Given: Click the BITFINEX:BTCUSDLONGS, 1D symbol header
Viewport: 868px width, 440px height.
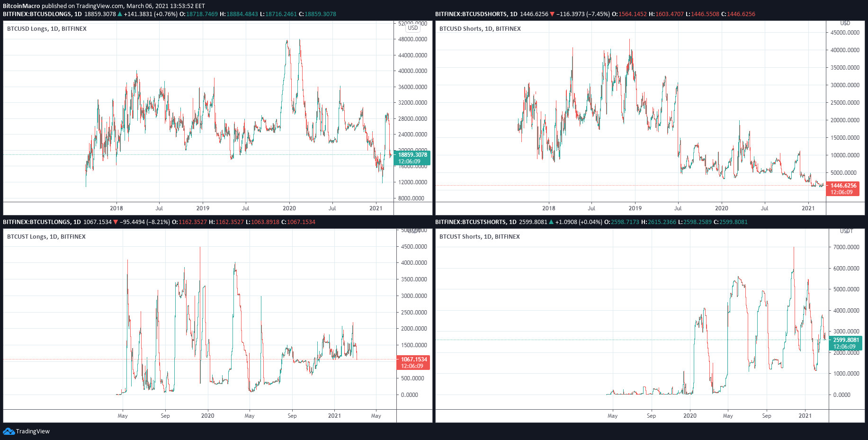Looking at the screenshot, I should [x=42, y=14].
